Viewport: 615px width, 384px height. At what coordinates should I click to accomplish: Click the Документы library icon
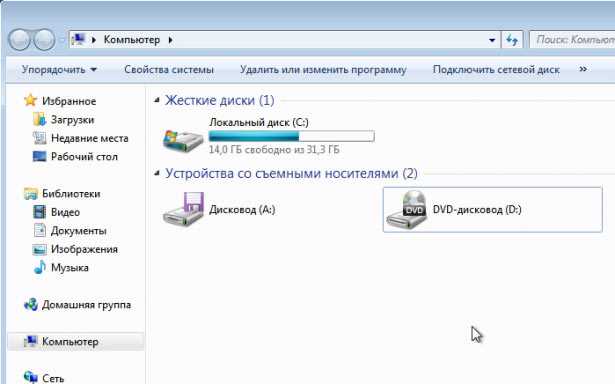[39, 230]
